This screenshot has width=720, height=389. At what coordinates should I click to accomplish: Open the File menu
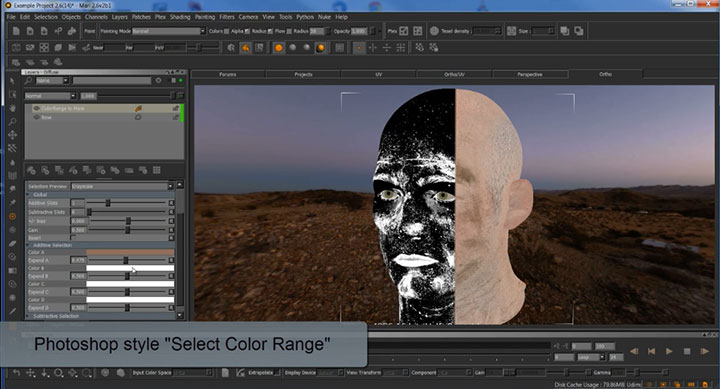[11, 17]
